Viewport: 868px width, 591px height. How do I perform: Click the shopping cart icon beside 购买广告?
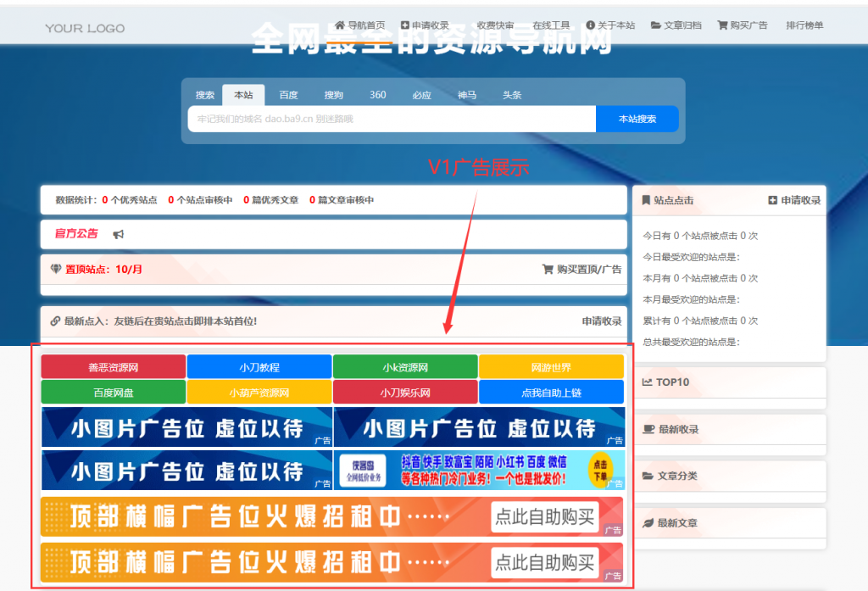[722, 25]
